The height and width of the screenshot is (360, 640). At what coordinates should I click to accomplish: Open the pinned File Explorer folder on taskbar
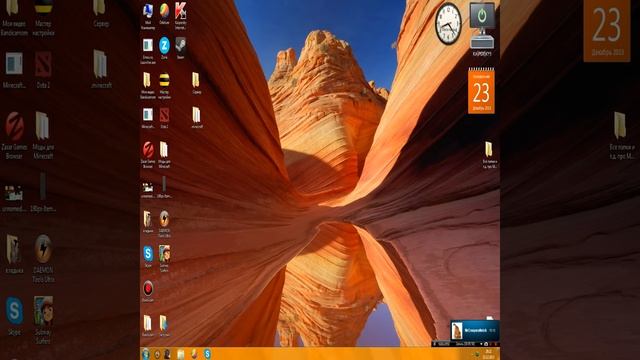click(x=180, y=354)
